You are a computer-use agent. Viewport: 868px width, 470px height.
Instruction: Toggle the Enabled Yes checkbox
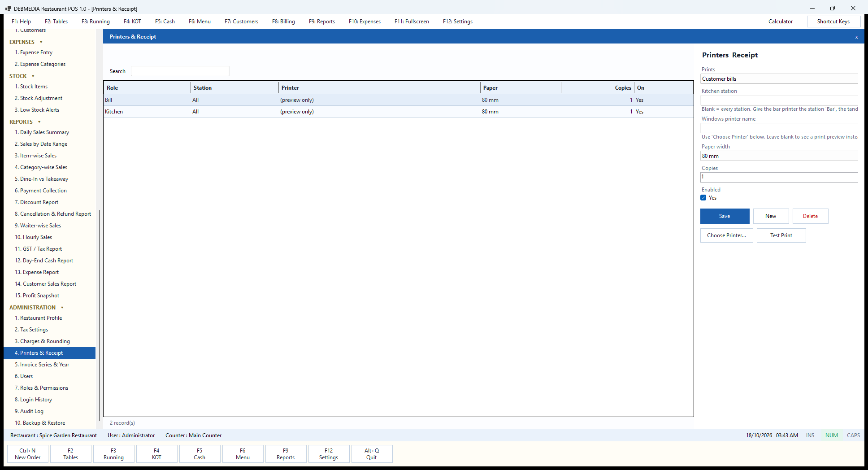(x=703, y=198)
